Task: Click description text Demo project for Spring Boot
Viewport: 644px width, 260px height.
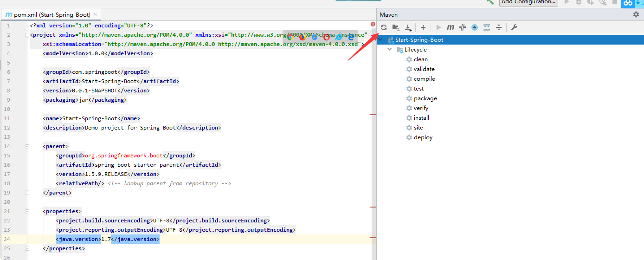Action: (x=130, y=128)
